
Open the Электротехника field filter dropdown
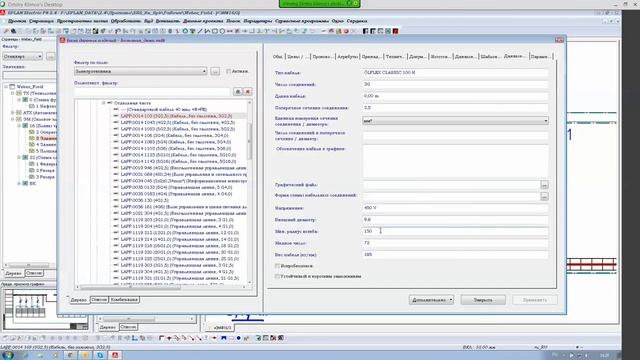tap(204, 71)
